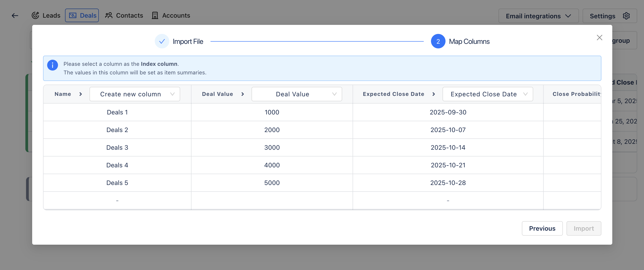
Task: Click the Import button
Action: coord(583,228)
